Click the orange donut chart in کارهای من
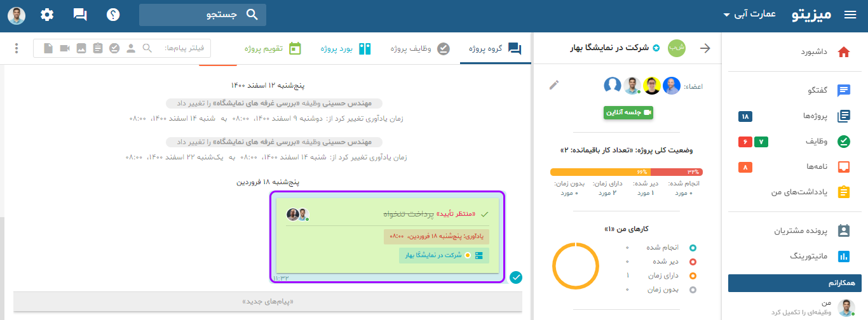The image size is (868, 320). pyautogui.click(x=576, y=266)
